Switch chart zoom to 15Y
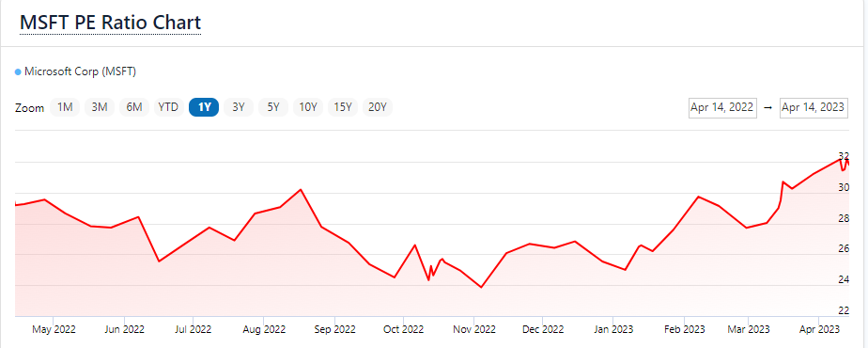The image size is (868, 348). click(x=343, y=107)
